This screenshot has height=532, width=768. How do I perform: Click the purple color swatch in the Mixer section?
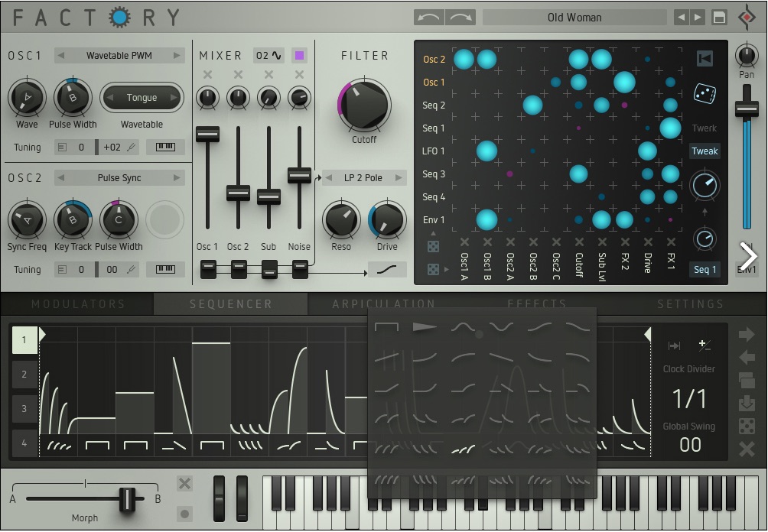[299, 55]
